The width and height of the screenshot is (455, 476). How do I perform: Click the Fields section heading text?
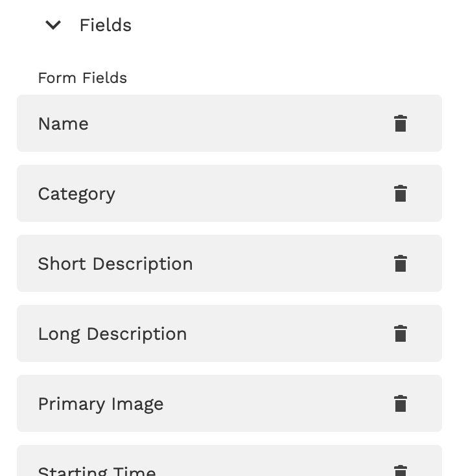tap(105, 25)
